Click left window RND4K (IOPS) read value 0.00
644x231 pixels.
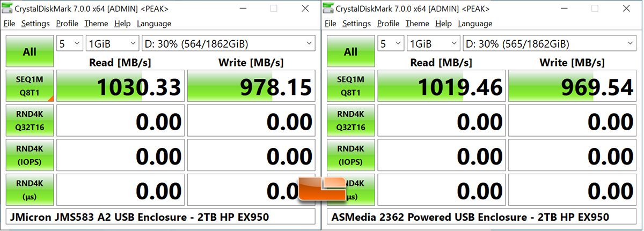121,155
